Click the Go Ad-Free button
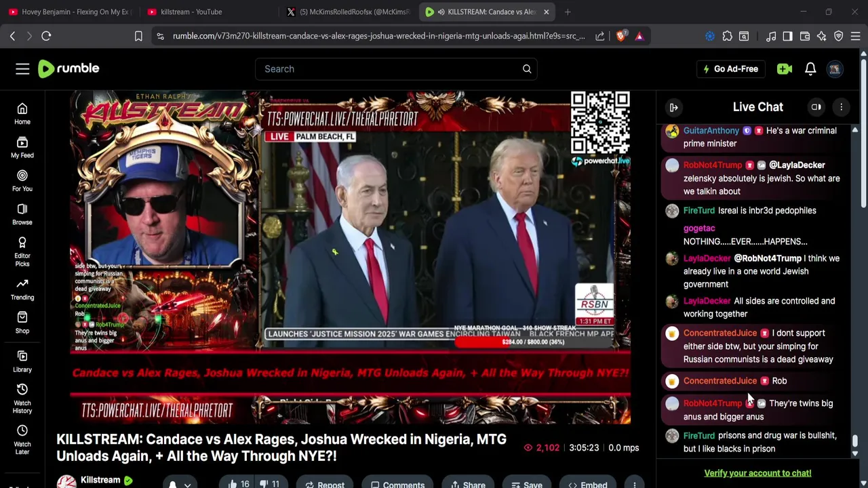 click(x=730, y=68)
